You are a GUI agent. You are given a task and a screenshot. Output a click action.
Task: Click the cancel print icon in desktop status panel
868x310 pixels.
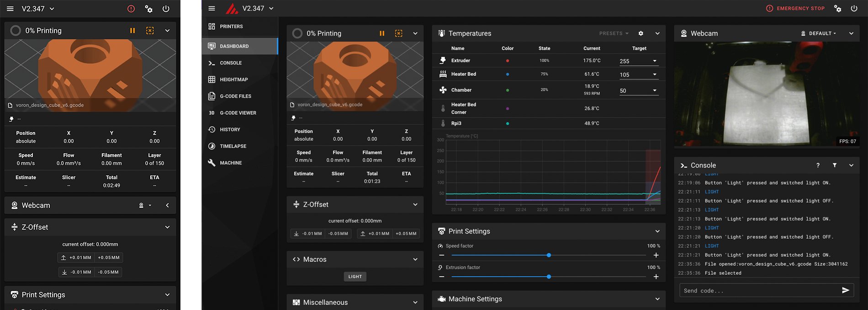(399, 33)
